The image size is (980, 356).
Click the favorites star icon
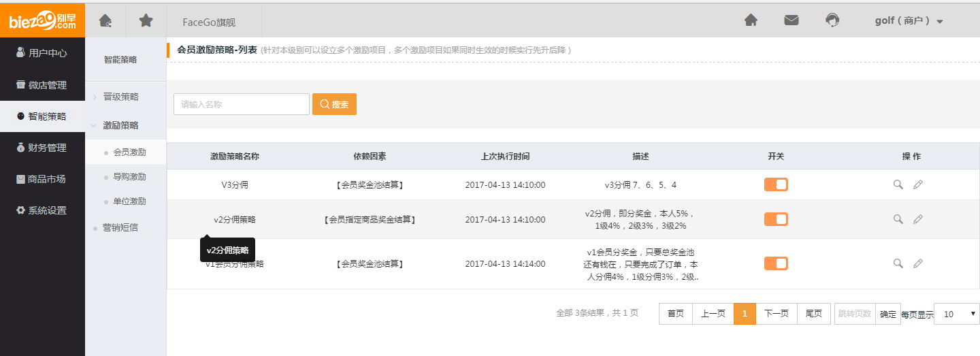pos(146,20)
